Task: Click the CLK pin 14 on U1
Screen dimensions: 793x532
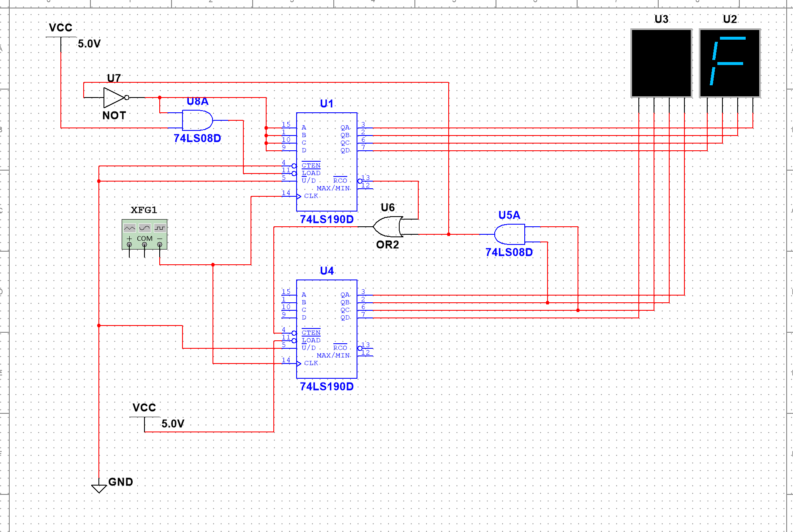Action: point(289,196)
